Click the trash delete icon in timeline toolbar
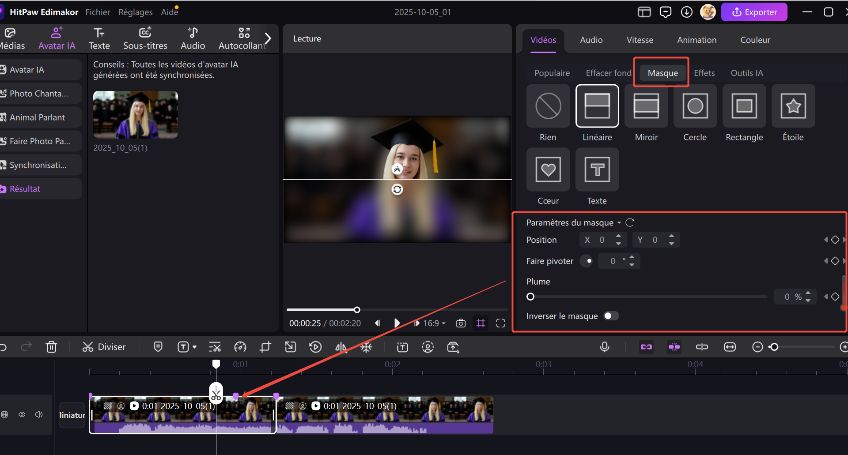This screenshot has height=455, width=848. pos(52,347)
